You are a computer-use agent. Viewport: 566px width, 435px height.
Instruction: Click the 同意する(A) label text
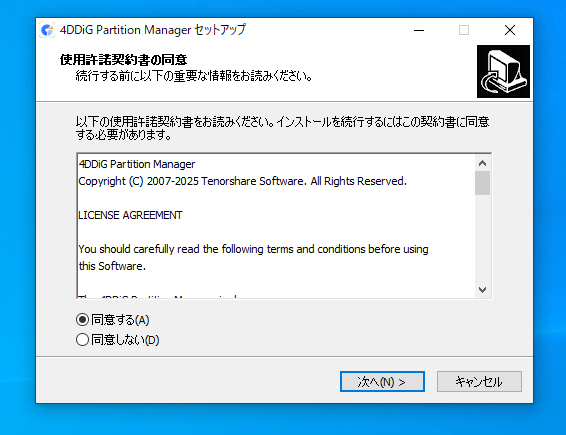click(x=120, y=320)
